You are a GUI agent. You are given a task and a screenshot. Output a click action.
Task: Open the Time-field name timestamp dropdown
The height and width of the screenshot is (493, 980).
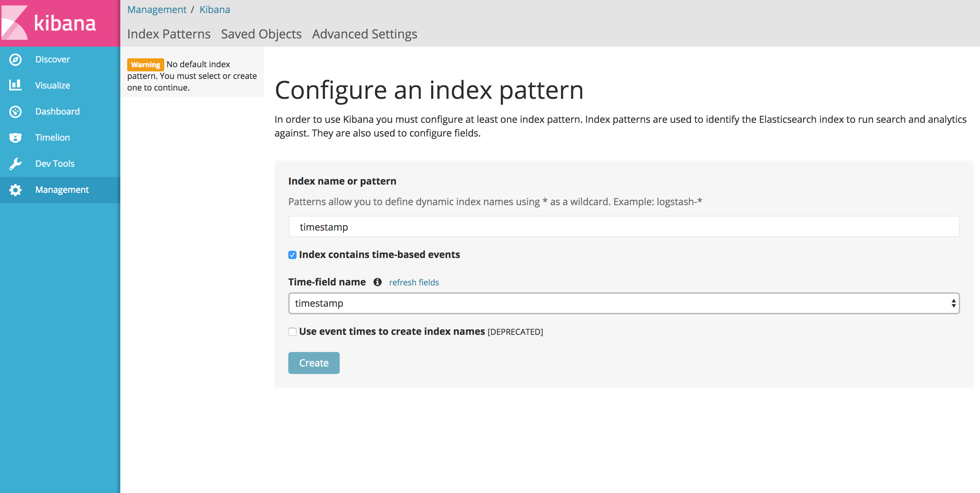pyautogui.click(x=624, y=303)
